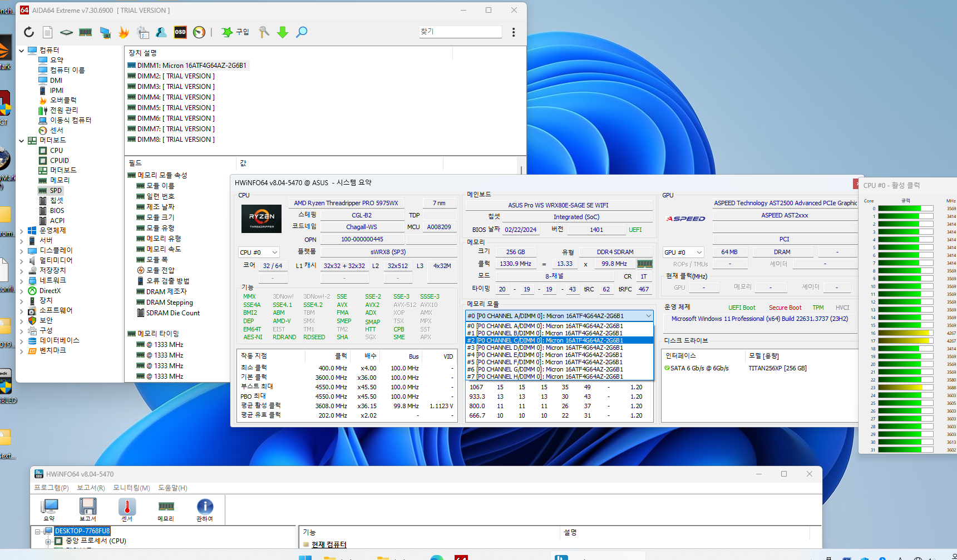Collapse the 마더보드 tree node in AIDA64

tap(22, 141)
